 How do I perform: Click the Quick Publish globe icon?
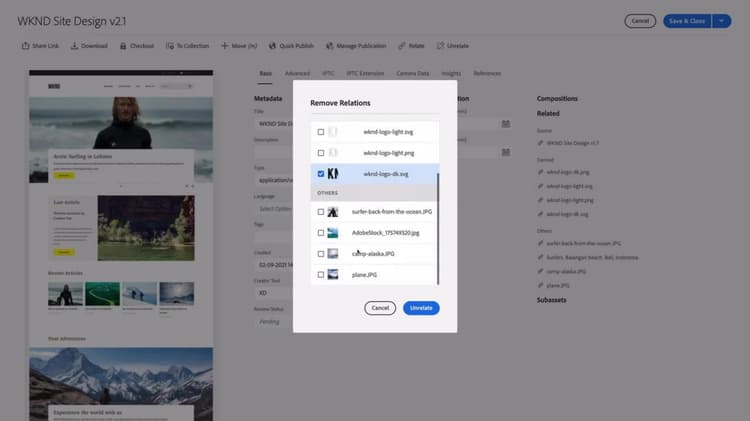pyautogui.click(x=272, y=46)
